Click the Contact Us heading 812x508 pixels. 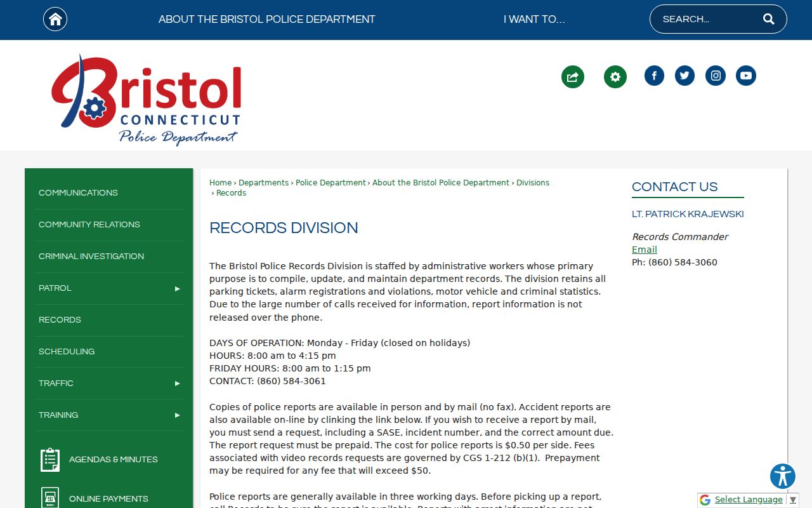click(x=675, y=187)
